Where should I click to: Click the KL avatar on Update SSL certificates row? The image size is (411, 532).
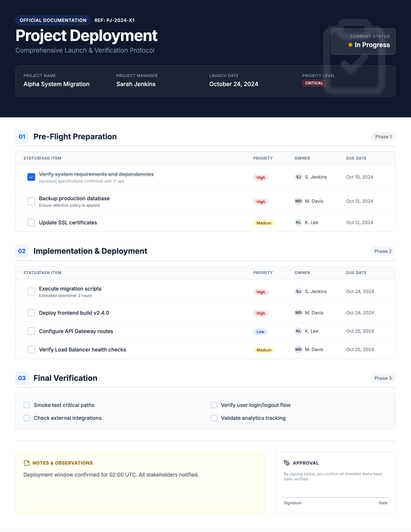tap(298, 222)
